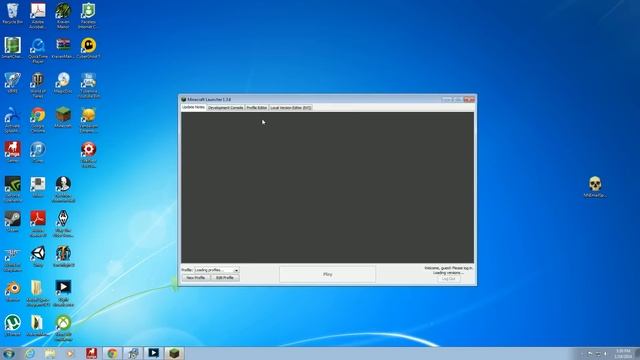Image resolution: width=640 pixels, height=360 pixels.
Task: Open the uTorrent desktop shortcut
Action: pos(13,325)
